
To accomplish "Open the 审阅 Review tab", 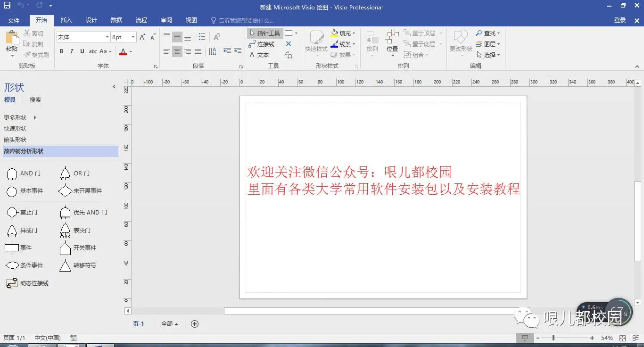I will [166, 20].
